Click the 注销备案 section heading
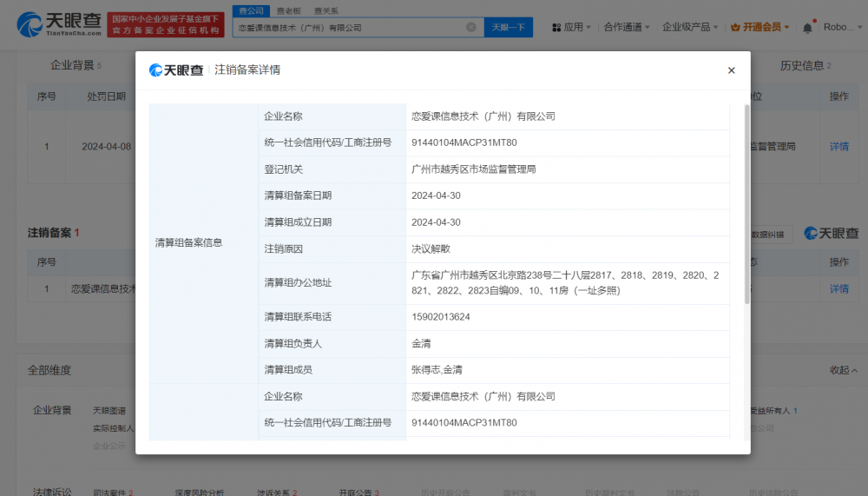The height and width of the screenshot is (496, 868). click(53, 233)
